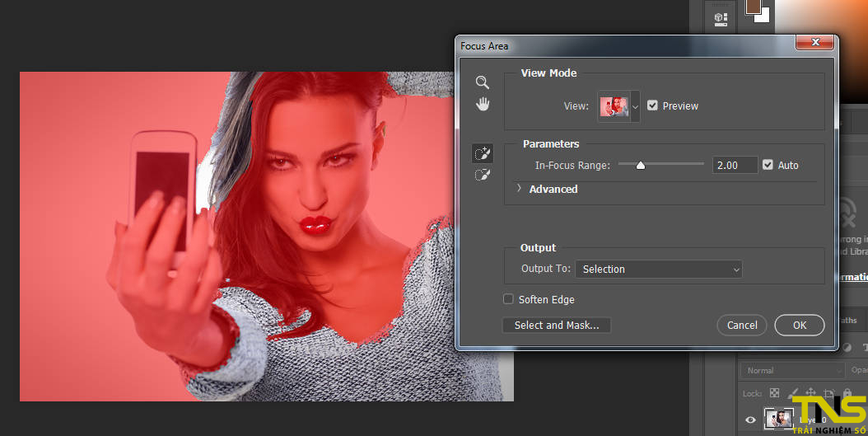The height and width of the screenshot is (436, 868).
Task: Expand the Advanced section
Action: [x=519, y=189]
